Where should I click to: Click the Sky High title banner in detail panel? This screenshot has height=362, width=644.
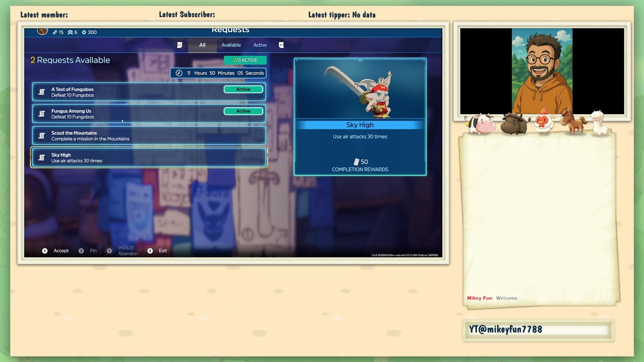(360, 125)
